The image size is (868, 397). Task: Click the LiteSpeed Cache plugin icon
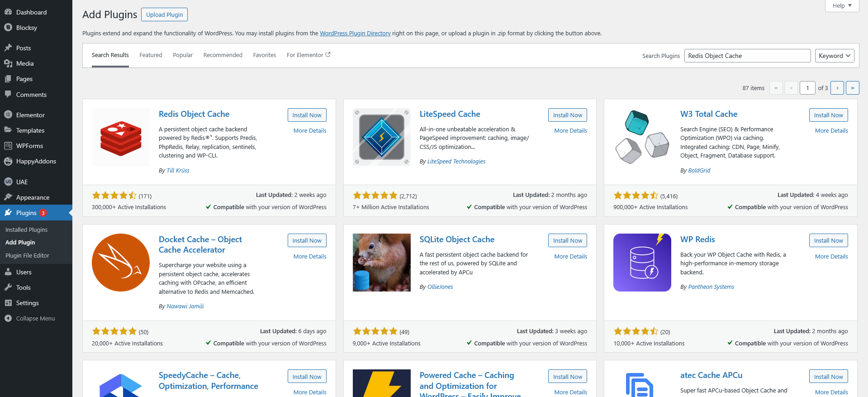(x=381, y=137)
